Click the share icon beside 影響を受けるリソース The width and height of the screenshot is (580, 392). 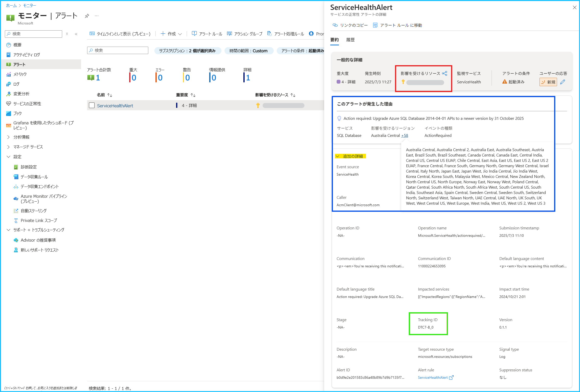click(445, 73)
